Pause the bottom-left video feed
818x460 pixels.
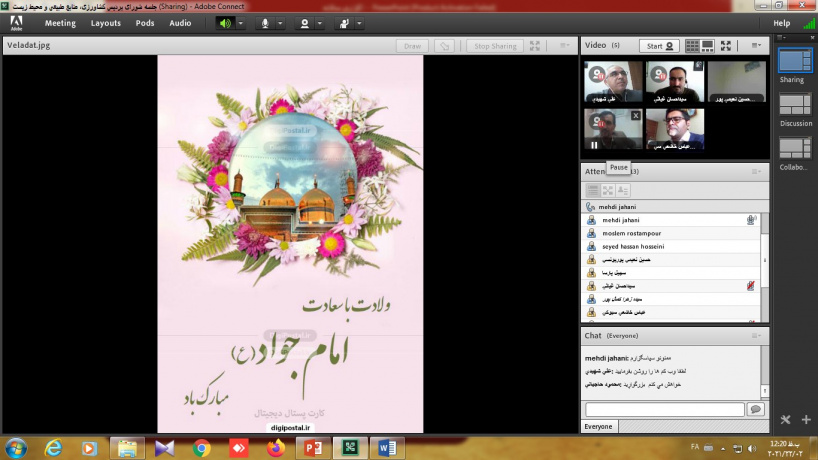coord(594,146)
